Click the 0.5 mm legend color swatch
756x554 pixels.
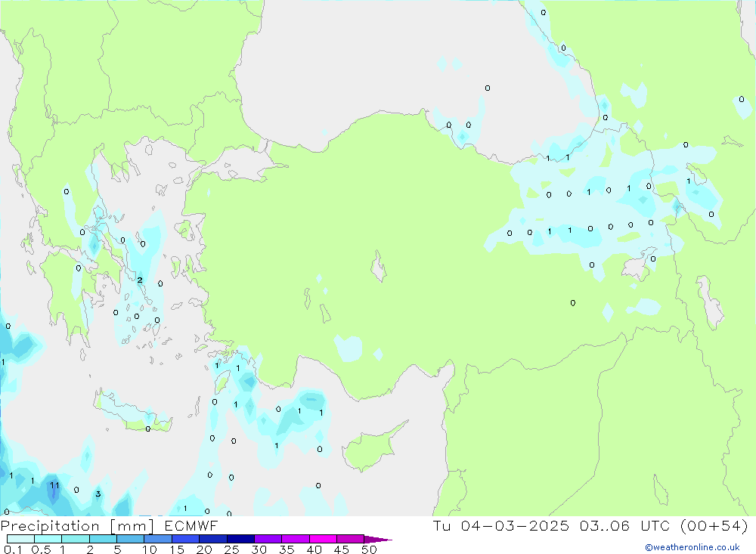click(x=48, y=539)
